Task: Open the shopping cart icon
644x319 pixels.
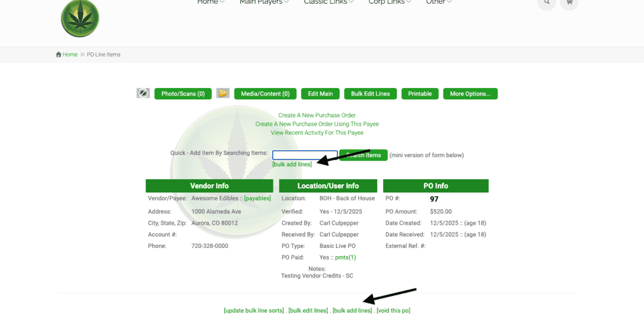Action: coord(569,3)
